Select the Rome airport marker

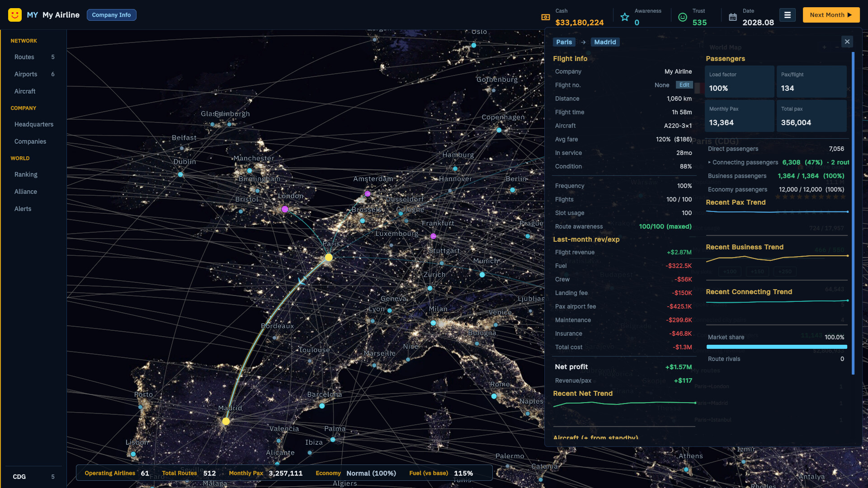click(494, 396)
